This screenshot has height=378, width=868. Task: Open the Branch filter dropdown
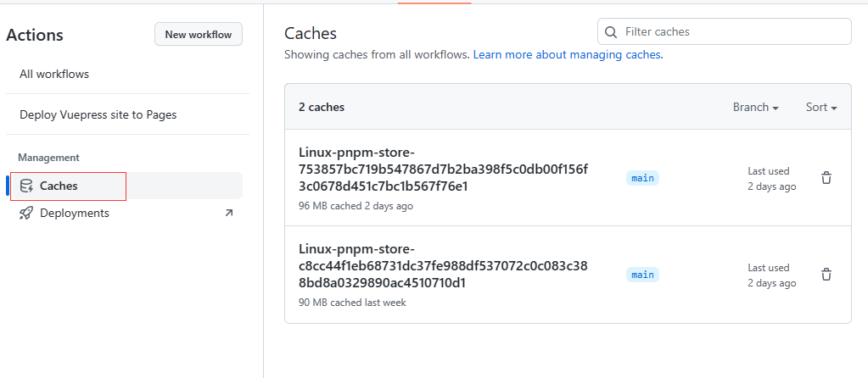[x=755, y=108]
